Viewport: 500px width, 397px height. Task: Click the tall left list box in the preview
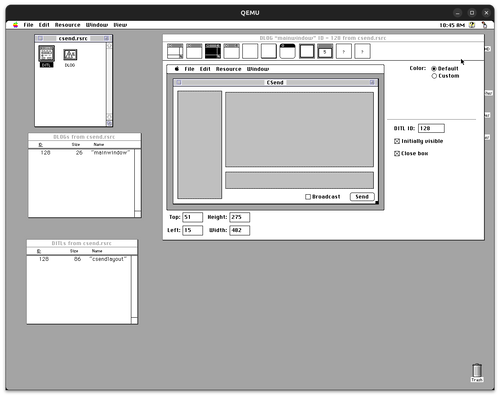pos(200,145)
